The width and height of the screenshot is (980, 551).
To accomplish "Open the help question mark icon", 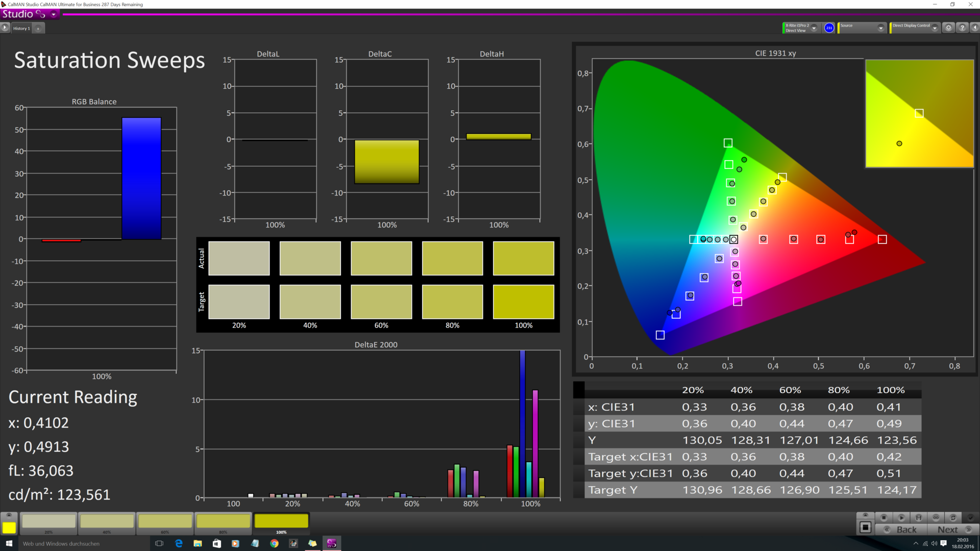I will pos(962,28).
